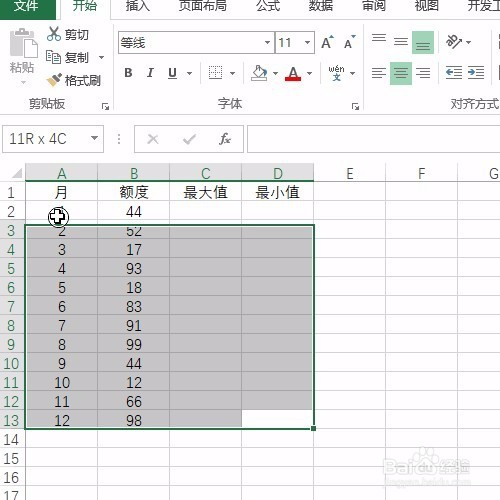
Task: Open the Copy dropdown arrow
Action: [x=101, y=58]
